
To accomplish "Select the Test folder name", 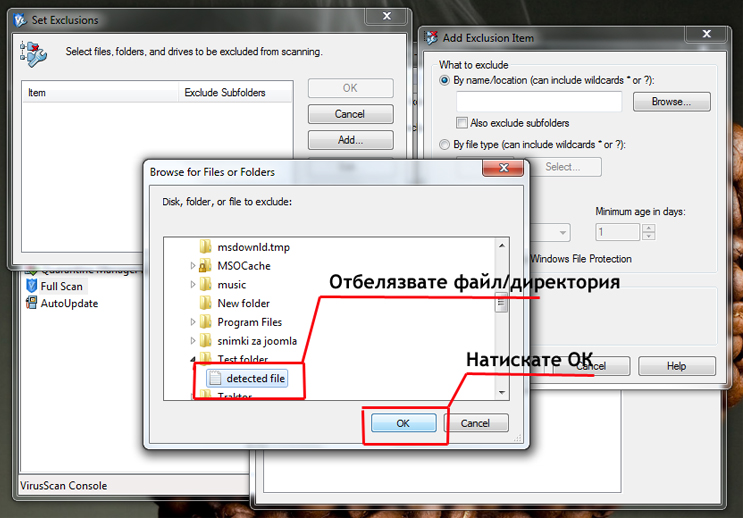I will click(x=243, y=359).
